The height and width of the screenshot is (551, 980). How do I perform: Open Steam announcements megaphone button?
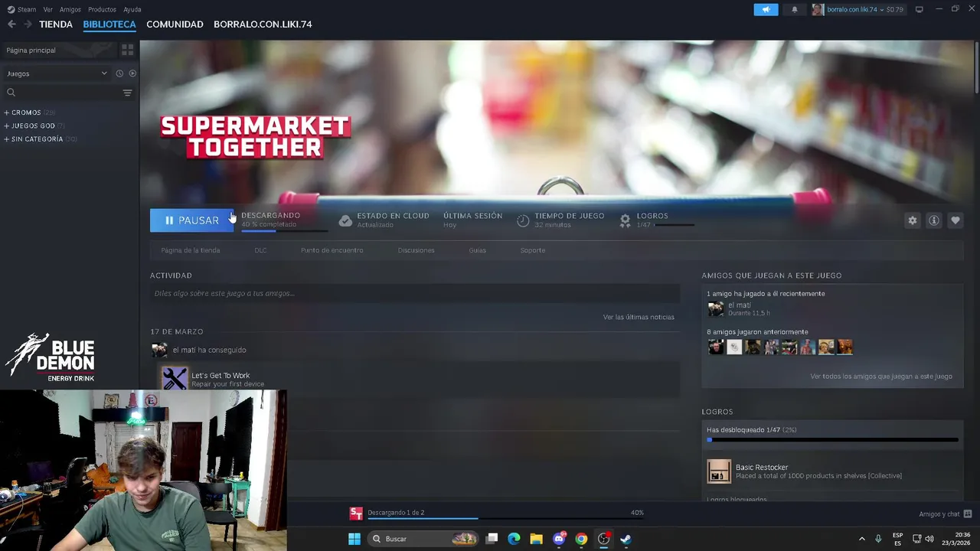[x=766, y=9]
